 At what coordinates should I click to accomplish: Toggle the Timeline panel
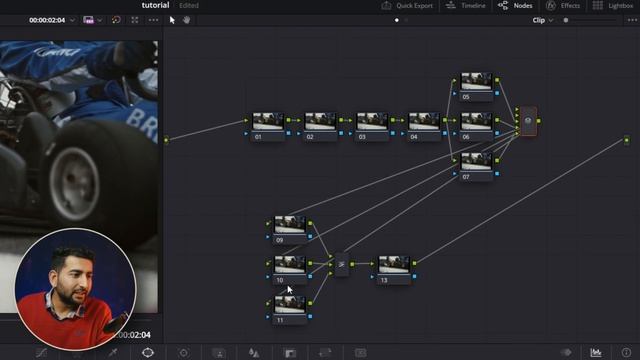[465, 6]
